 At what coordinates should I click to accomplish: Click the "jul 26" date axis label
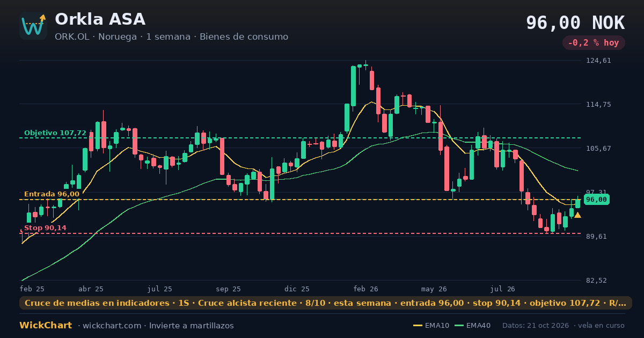coord(503,289)
